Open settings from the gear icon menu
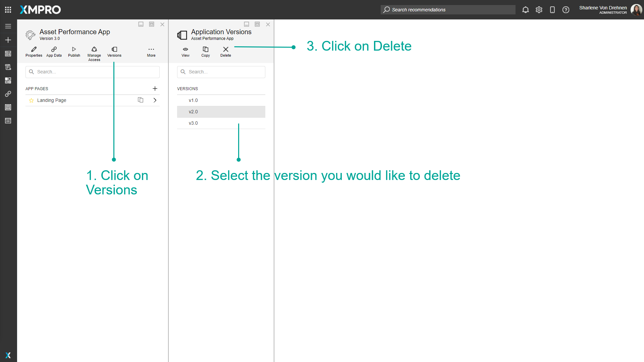644x362 pixels. (539, 10)
